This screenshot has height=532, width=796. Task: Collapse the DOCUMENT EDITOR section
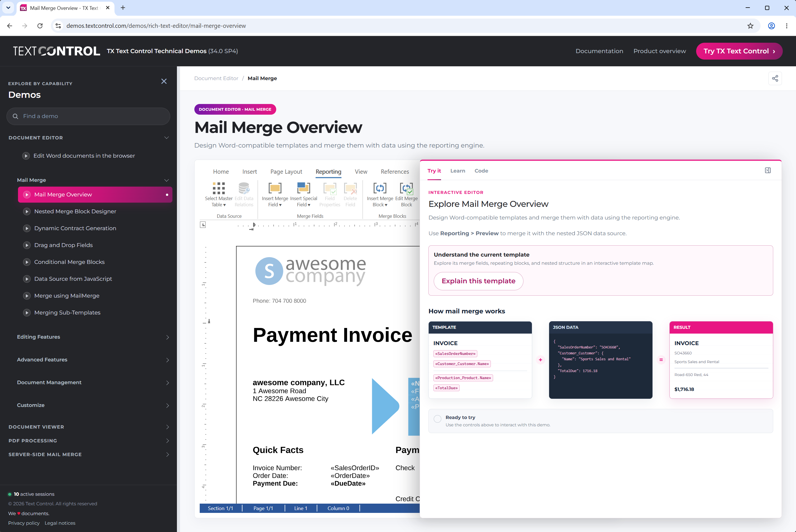(167, 138)
